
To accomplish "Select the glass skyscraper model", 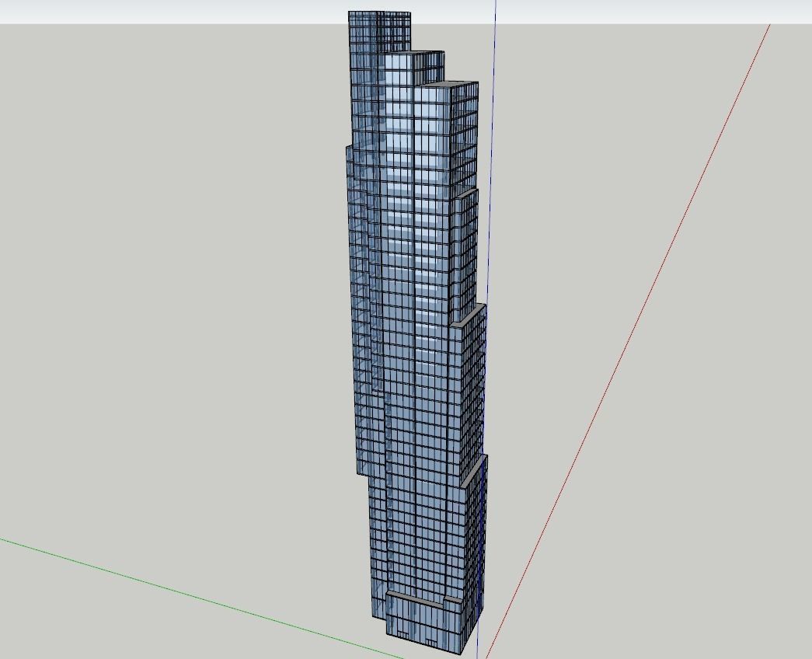I will (x=416, y=332).
